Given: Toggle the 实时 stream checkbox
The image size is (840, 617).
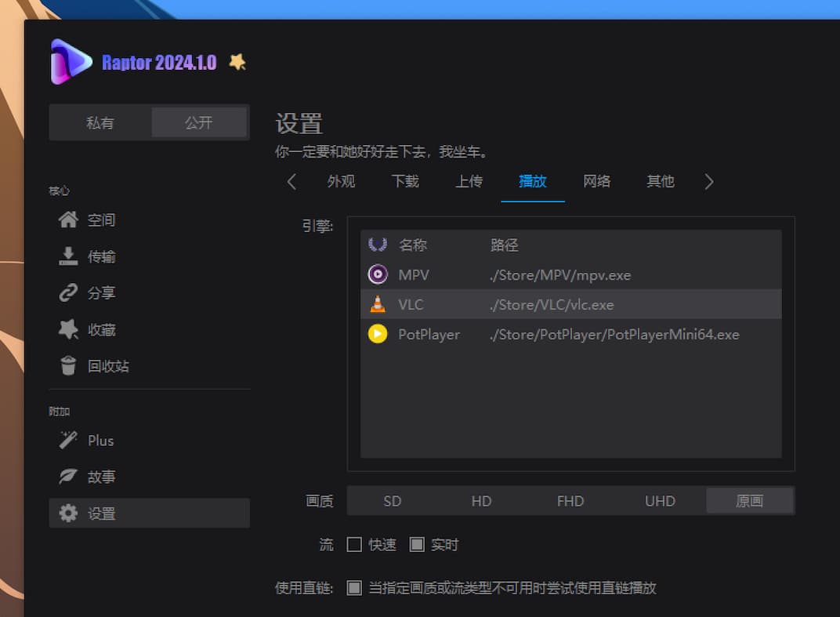Looking at the screenshot, I should point(417,545).
